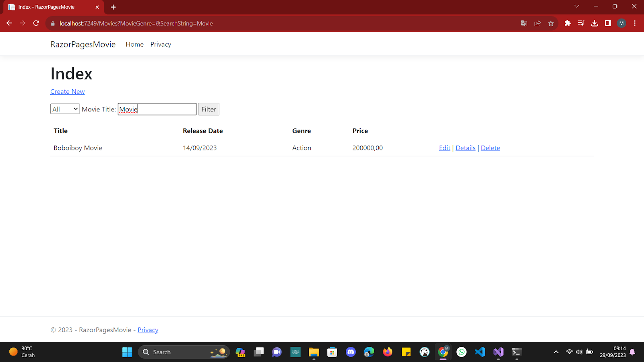Click inside the Movie Title search box
Screen dimensions: 644x362
157,109
